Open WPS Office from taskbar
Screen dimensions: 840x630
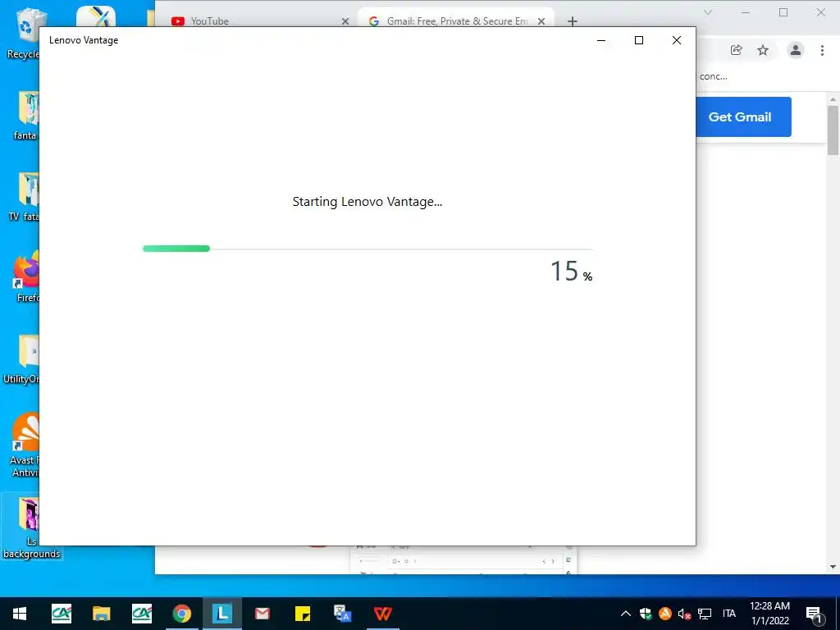click(382, 614)
